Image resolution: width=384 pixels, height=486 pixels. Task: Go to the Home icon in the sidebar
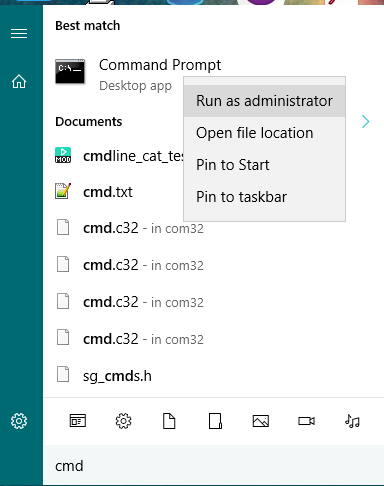pos(19,81)
